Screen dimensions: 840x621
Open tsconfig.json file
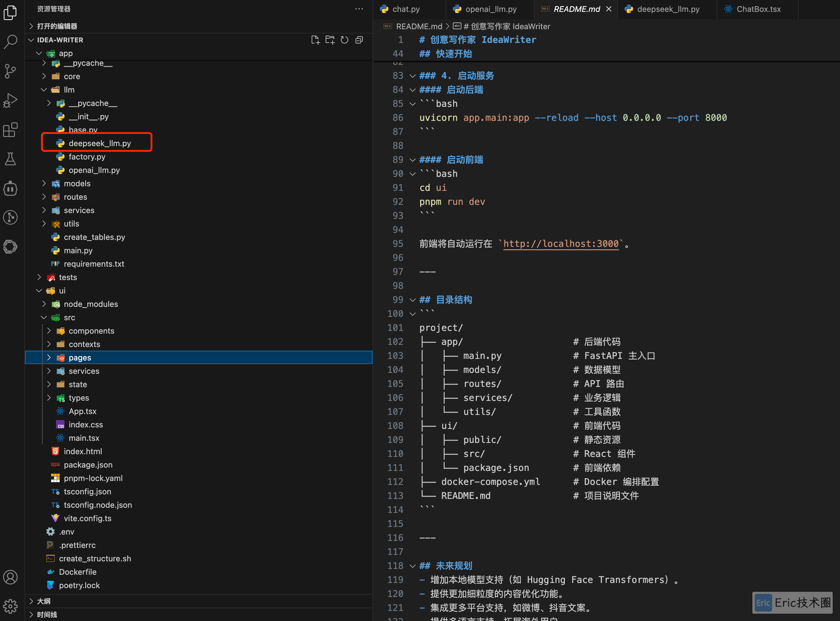pyautogui.click(x=198, y=492)
